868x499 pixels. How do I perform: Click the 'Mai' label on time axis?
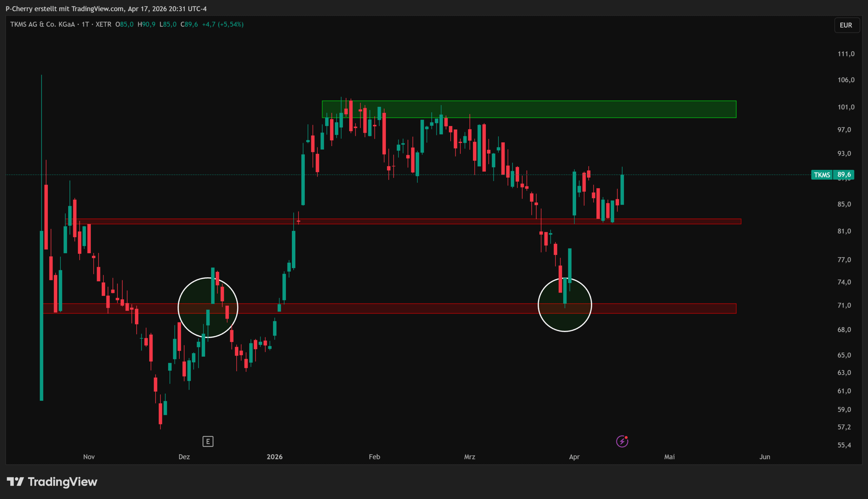coord(669,457)
